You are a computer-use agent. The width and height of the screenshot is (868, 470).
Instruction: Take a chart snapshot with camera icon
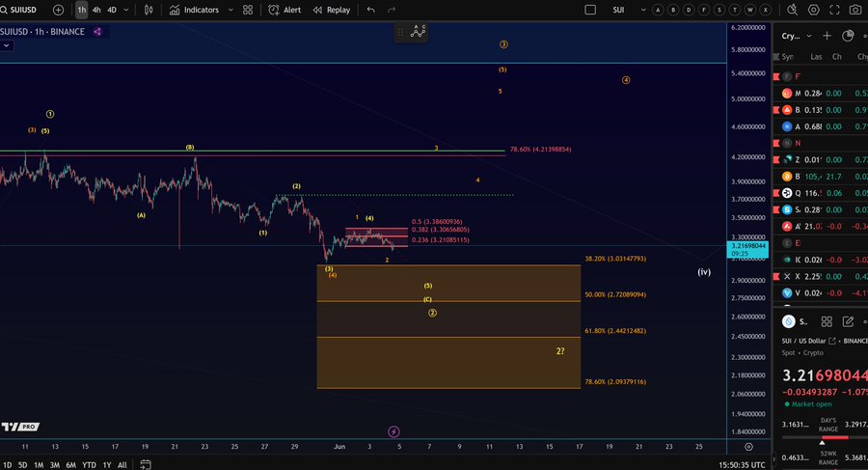855,10
